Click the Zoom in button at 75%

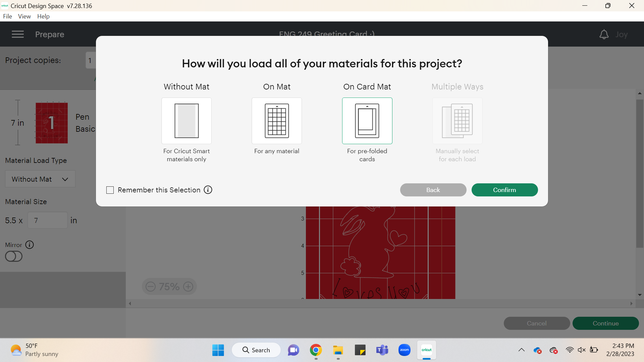[x=188, y=287]
